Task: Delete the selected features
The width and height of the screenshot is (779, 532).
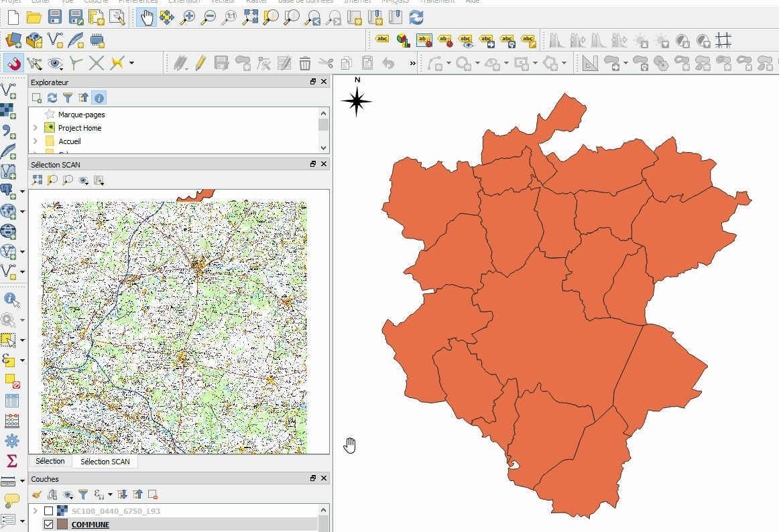Action: [304, 63]
